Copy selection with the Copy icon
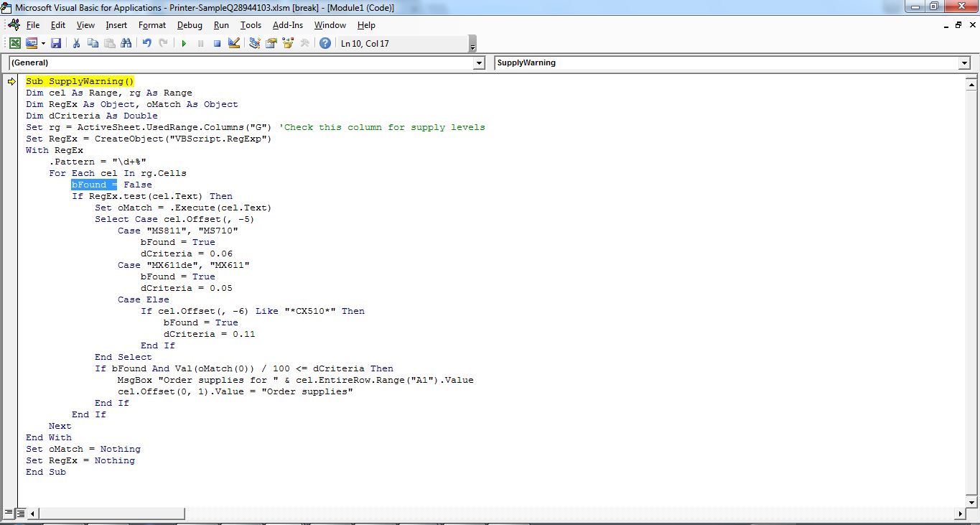Screen dimensions: 980x525 tap(93, 43)
